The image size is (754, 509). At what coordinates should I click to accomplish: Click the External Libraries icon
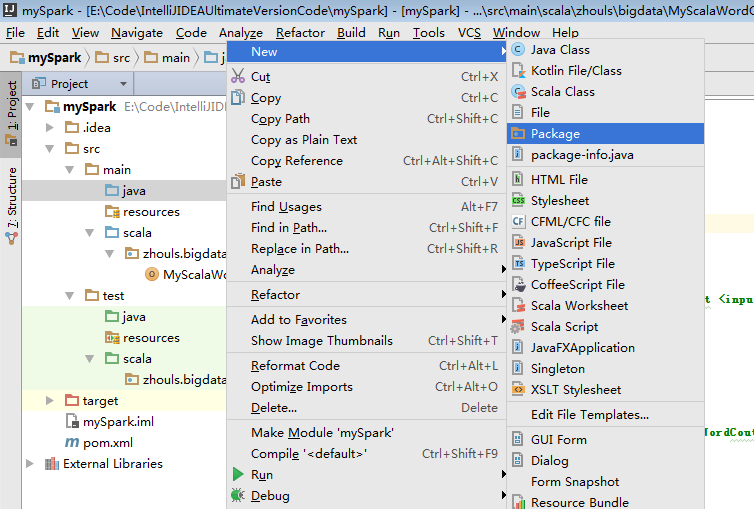tap(51, 463)
